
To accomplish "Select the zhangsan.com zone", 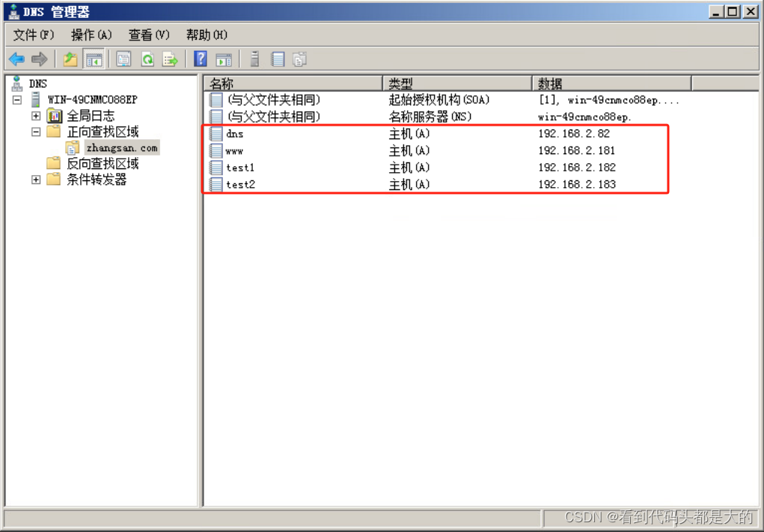I will coord(122,147).
